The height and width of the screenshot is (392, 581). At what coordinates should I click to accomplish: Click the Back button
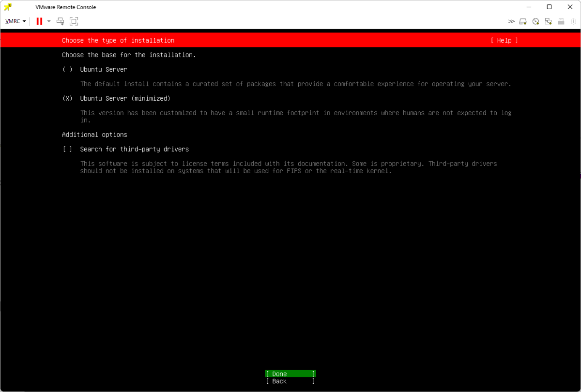coord(290,381)
